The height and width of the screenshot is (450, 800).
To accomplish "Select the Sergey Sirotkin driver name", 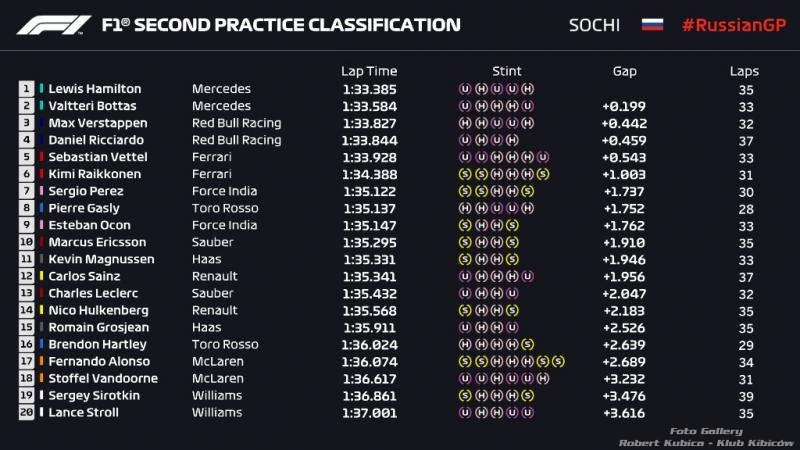I will (94, 396).
